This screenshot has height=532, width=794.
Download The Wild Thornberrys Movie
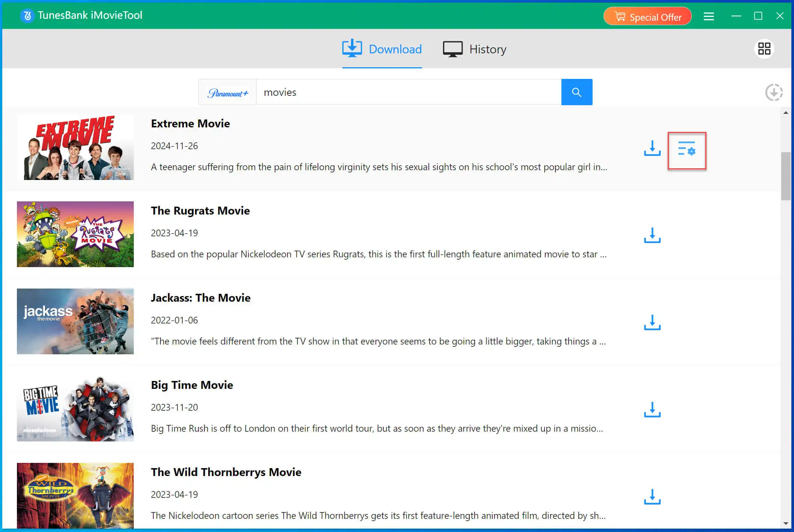click(652, 497)
